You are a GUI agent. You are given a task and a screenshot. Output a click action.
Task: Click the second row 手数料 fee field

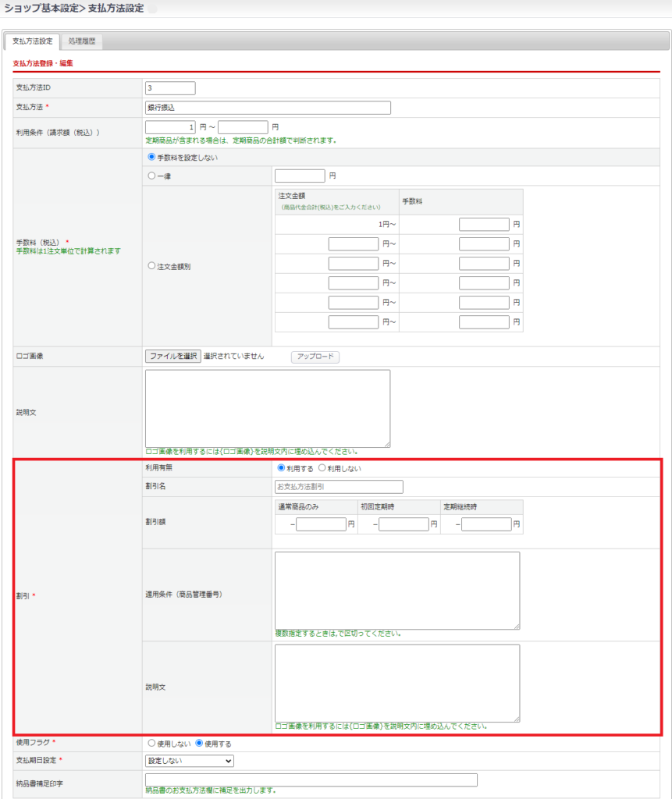point(484,244)
